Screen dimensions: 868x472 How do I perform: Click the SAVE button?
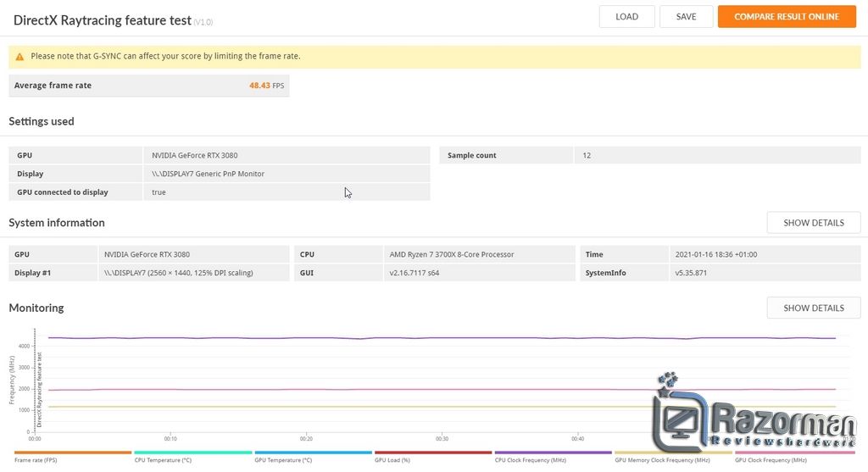click(x=686, y=17)
